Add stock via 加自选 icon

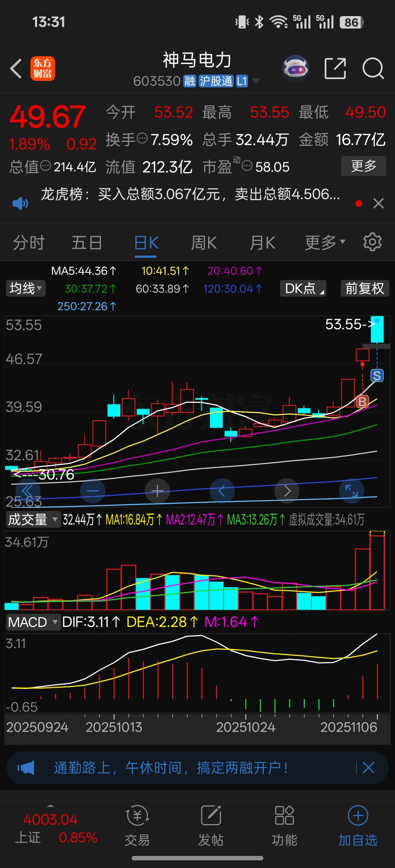tap(358, 826)
